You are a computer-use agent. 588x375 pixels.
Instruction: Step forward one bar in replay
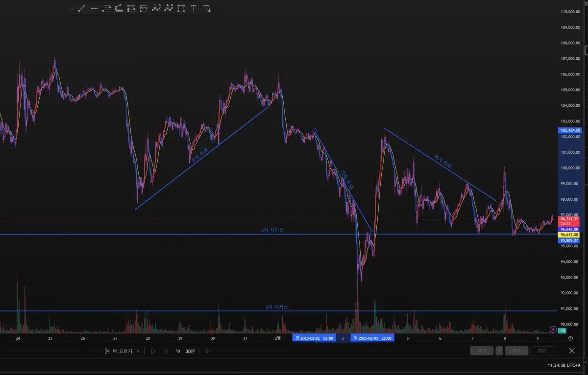coord(166,351)
